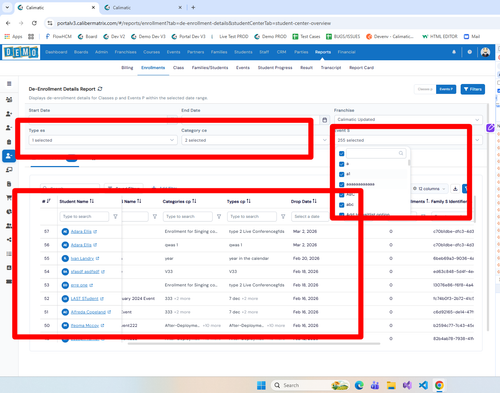Sort by Drop Date column arrows

(x=314, y=201)
